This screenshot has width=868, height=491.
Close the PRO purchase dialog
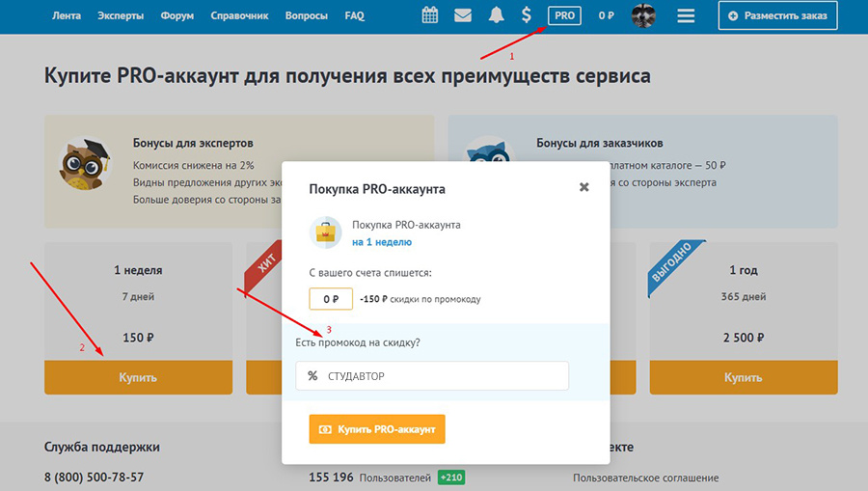coord(583,187)
